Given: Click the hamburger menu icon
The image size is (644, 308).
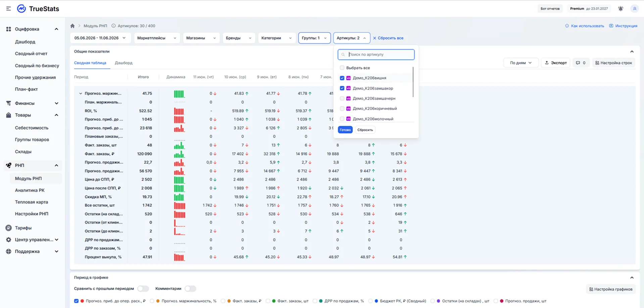Looking at the screenshot, I should pos(8,9).
